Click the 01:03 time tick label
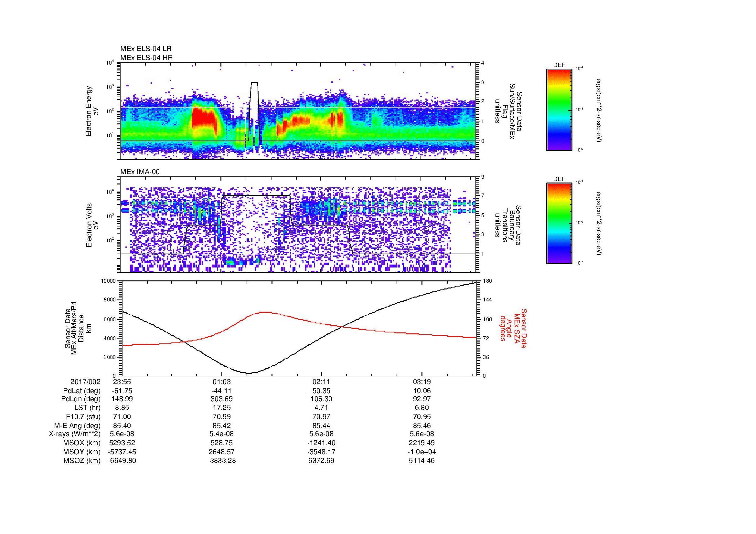Screen dimensions: 756x534 coord(222,382)
